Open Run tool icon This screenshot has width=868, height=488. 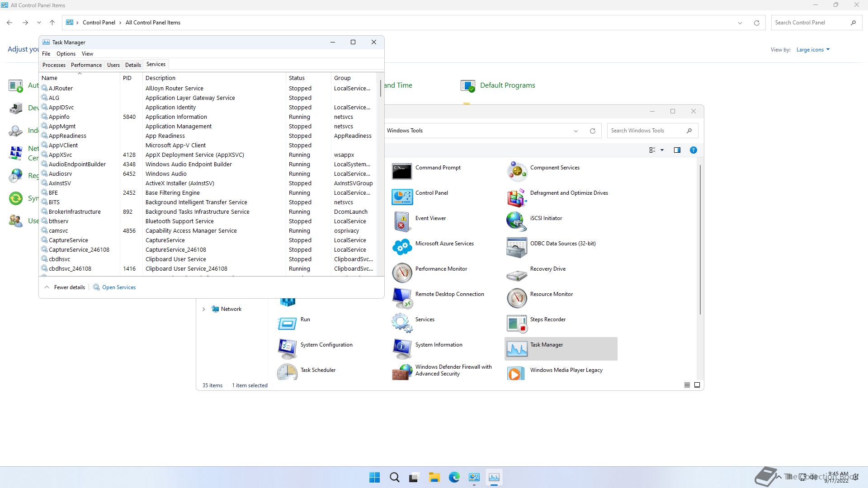click(288, 323)
